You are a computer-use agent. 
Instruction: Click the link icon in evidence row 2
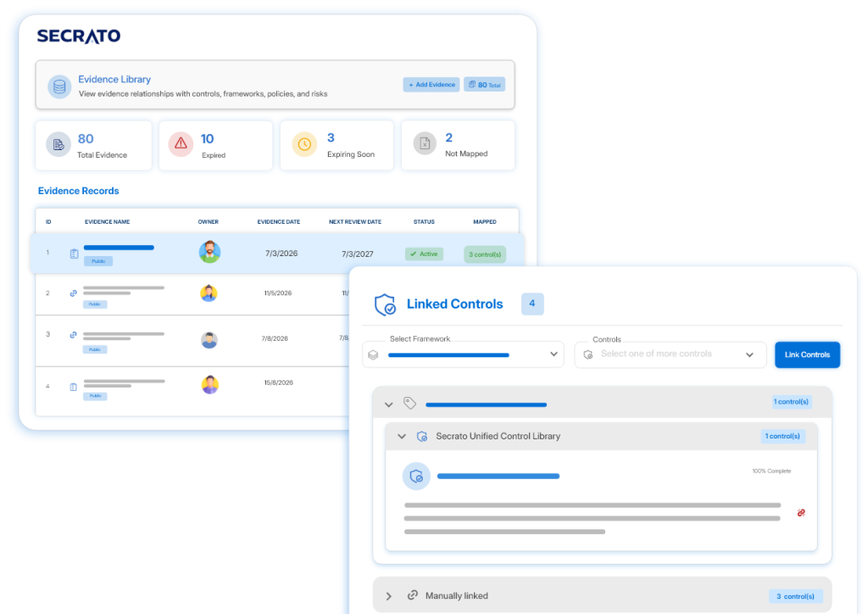[x=73, y=293]
